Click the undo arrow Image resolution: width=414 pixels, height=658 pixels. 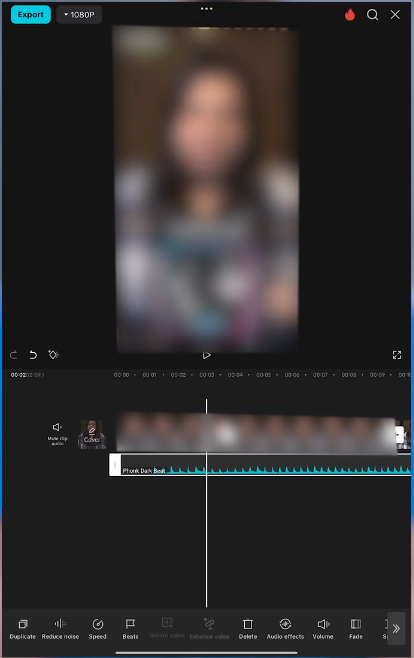(33, 355)
